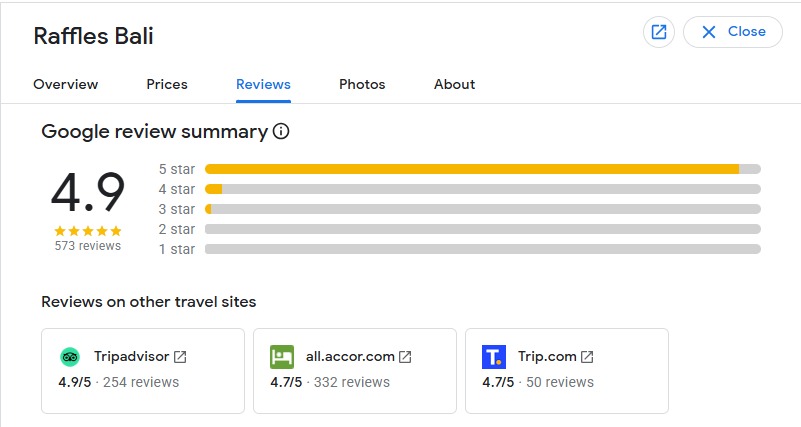Click the Google review summary info icon
Viewport: 801px width, 427px height.
click(281, 131)
